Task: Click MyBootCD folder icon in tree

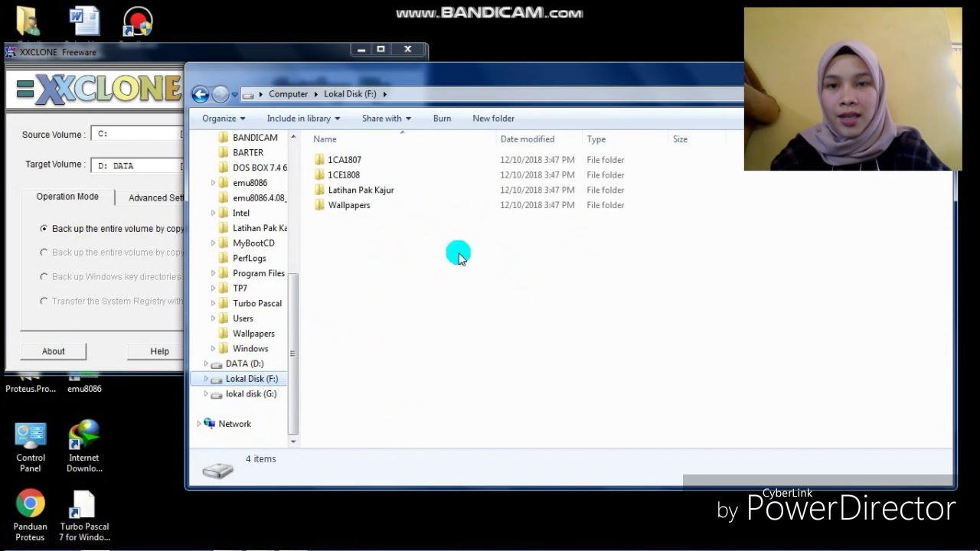Action: (224, 243)
